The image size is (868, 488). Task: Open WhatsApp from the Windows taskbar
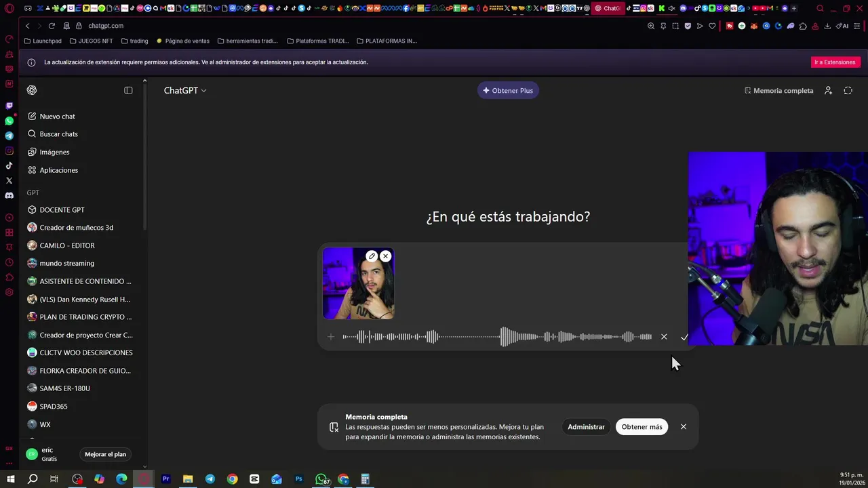coord(321,479)
